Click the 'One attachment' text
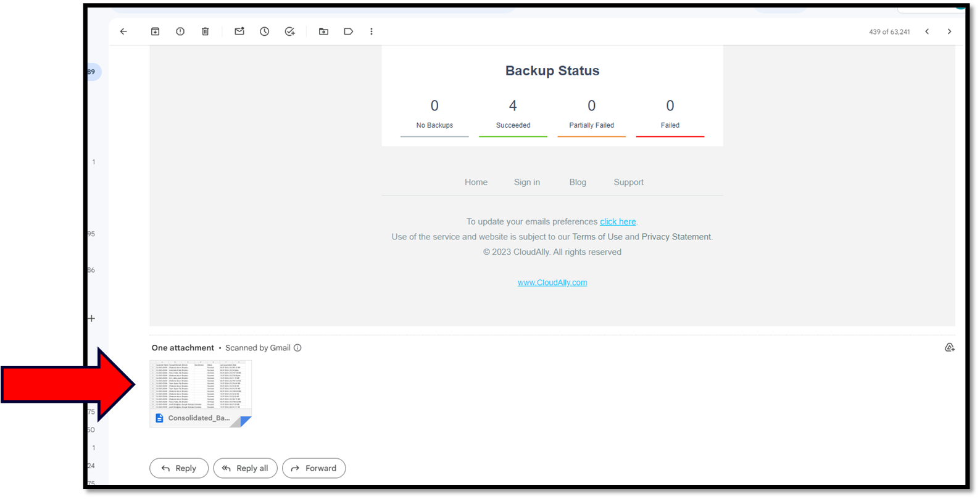980x499 pixels. click(183, 348)
